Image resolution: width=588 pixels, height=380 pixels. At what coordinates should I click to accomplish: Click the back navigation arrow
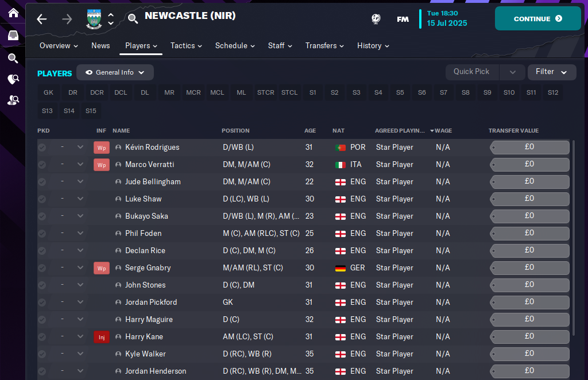(41, 19)
